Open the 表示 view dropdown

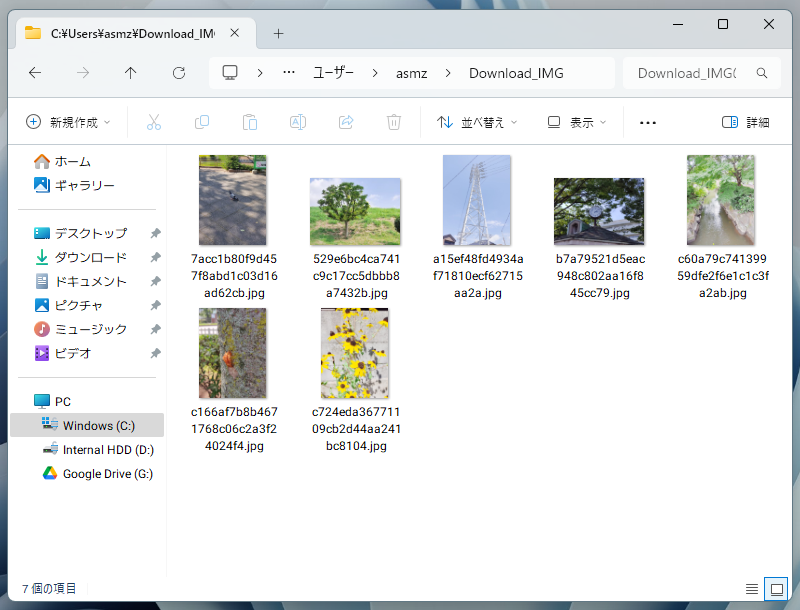(577, 122)
